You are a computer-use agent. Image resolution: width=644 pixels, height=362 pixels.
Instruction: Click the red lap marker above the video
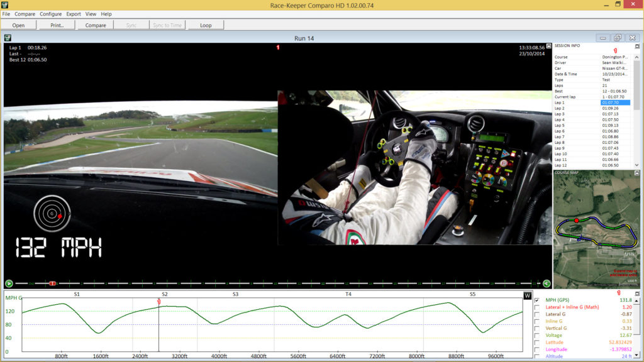pyautogui.click(x=278, y=48)
